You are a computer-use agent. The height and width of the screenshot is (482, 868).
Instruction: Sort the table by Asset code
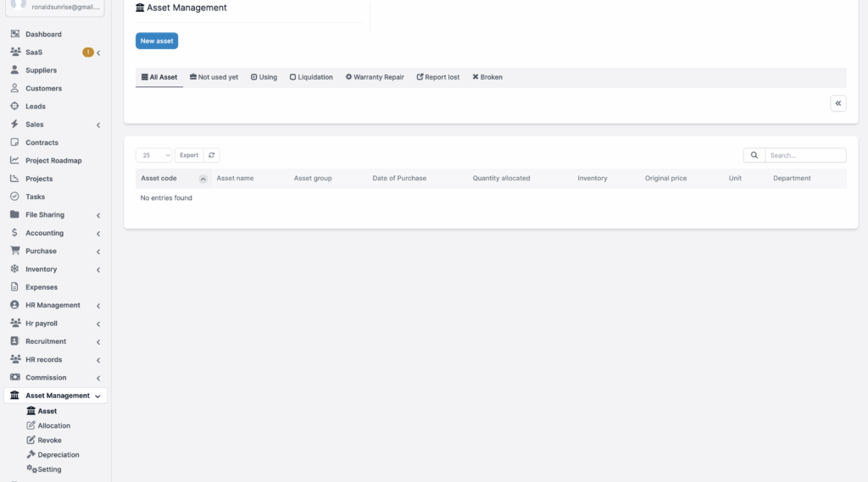[x=159, y=179]
